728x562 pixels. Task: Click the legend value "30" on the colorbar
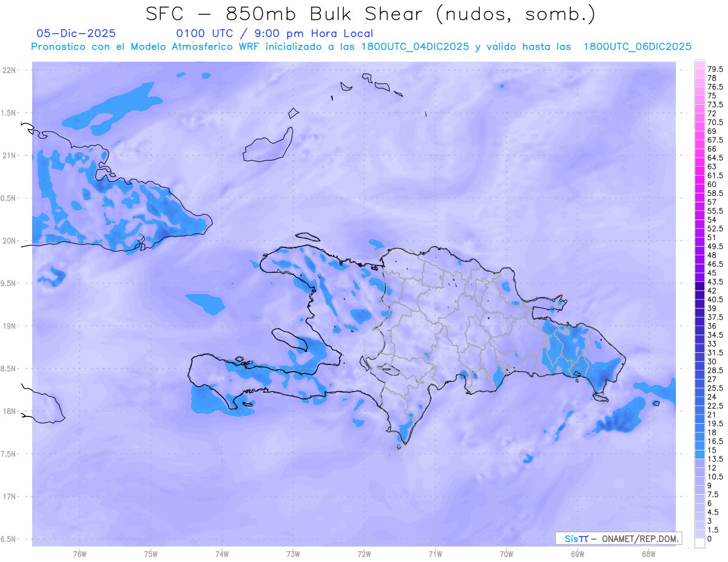[x=712, y=361]
